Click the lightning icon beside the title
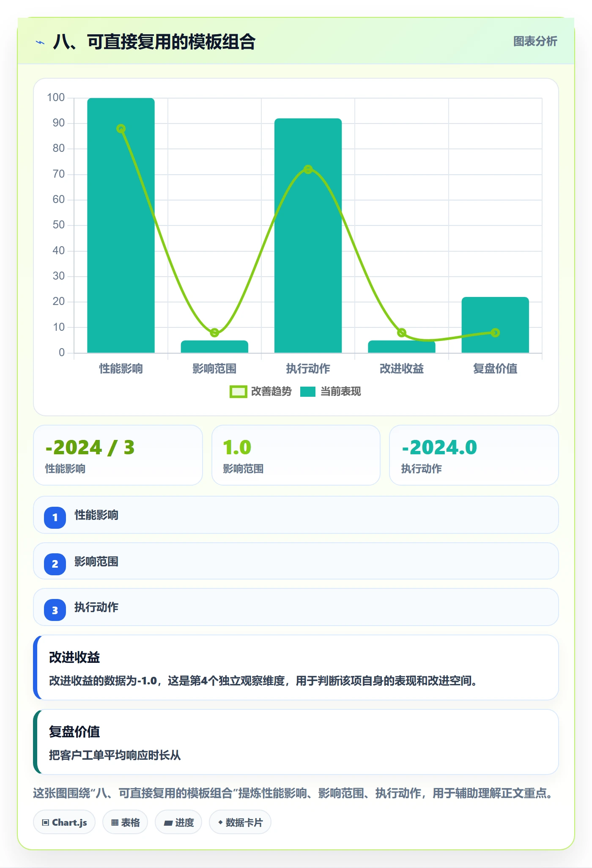The image size is (592, 868). (x=40, y=42)
